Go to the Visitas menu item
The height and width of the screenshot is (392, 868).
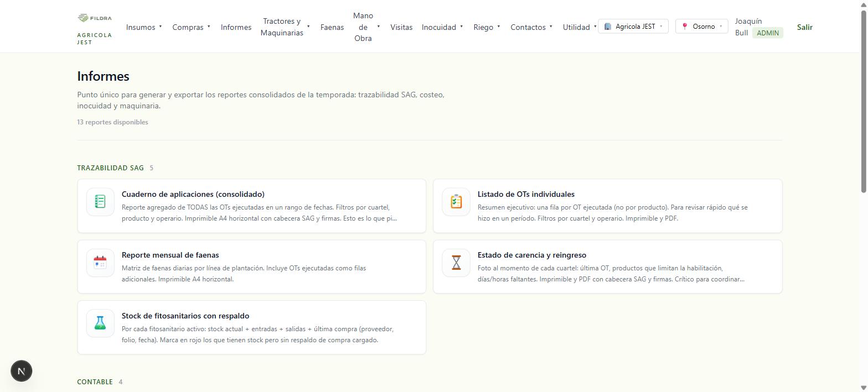401,27
